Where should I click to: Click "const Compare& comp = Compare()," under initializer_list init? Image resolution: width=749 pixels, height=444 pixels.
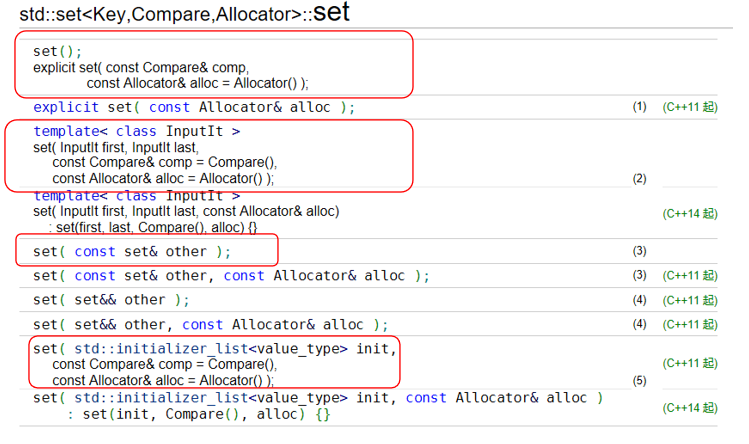[165, 365]
